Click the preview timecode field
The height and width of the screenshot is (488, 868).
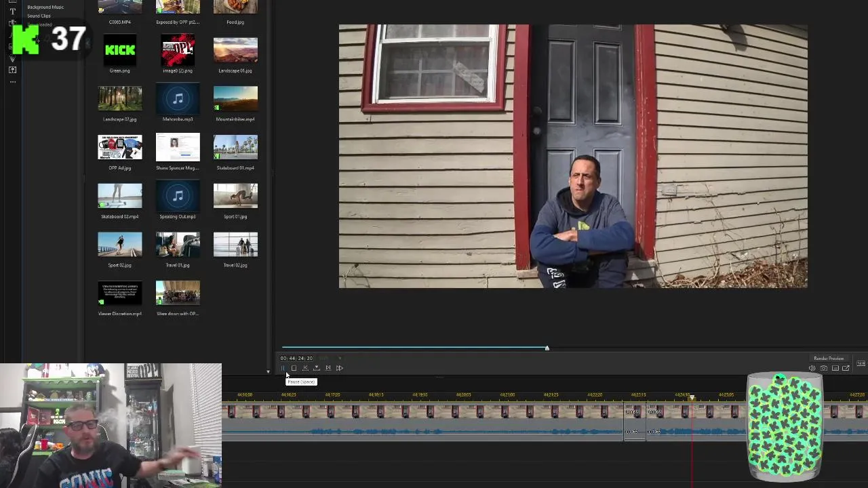[x=296, y=359]
